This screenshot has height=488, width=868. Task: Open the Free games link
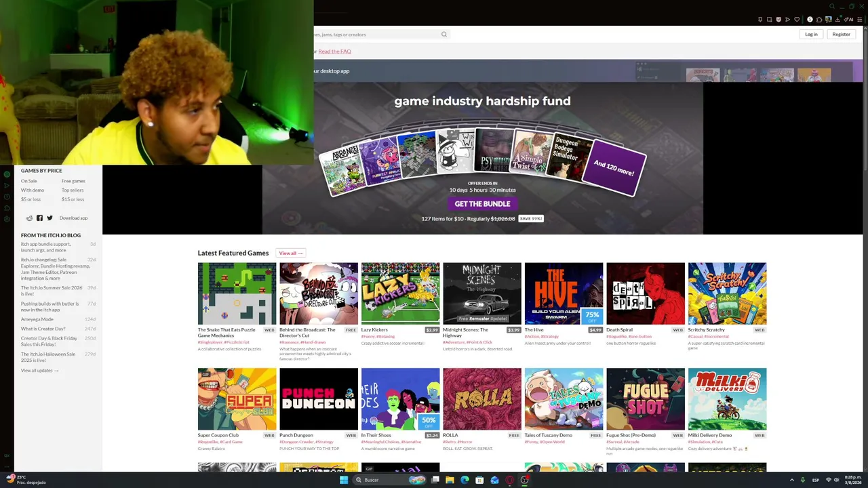pos(73,181)
